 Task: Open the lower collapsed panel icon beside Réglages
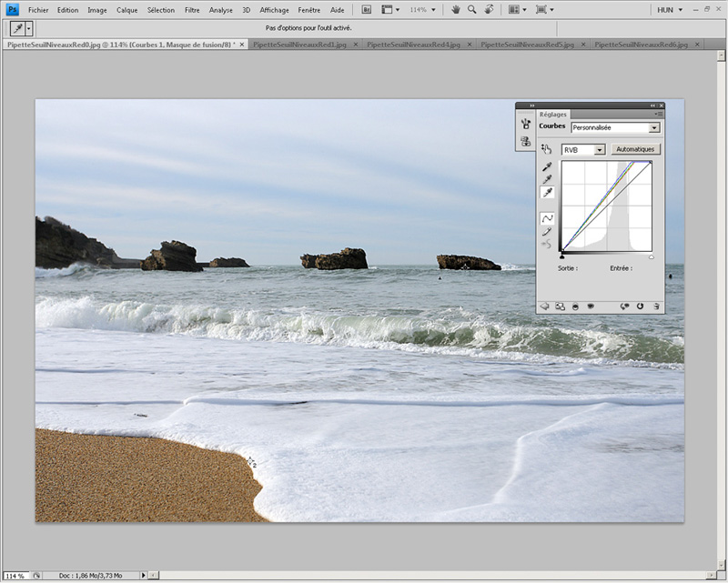(526, 142)
